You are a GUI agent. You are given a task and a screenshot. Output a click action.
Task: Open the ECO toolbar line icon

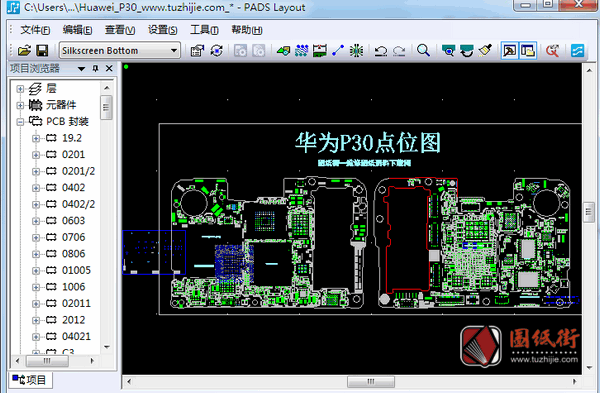coord(338,51)
